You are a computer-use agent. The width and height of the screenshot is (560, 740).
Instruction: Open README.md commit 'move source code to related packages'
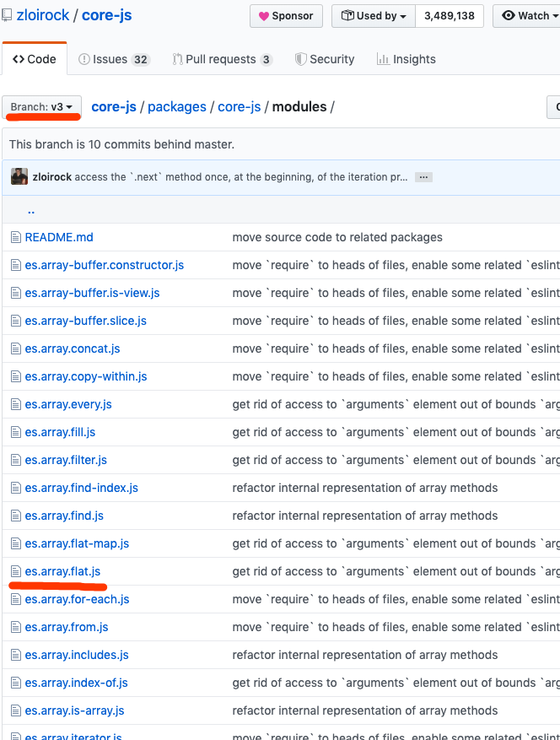click(337, 237)
